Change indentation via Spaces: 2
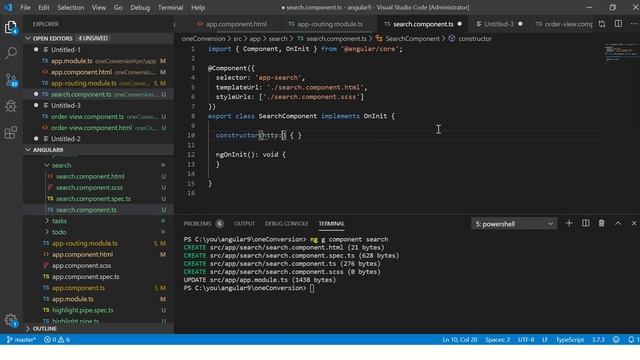Image resolution: width=640 pixels, height=360 pixels. tap(497, 340)
